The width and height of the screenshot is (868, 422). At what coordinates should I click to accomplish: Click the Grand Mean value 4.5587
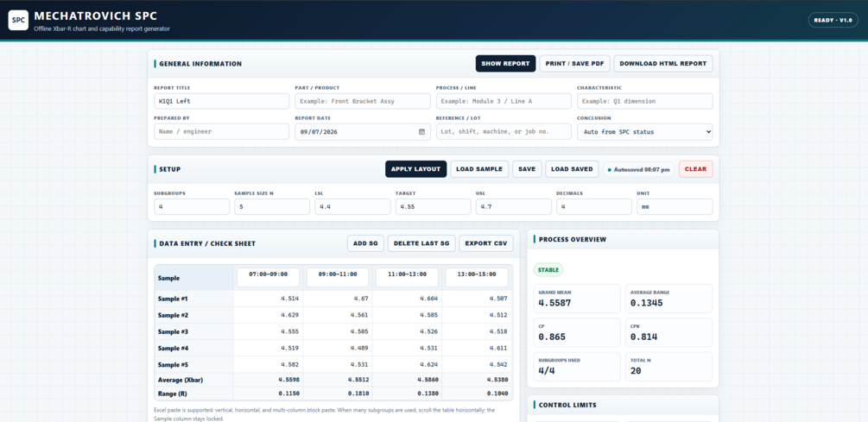[554, 303]
